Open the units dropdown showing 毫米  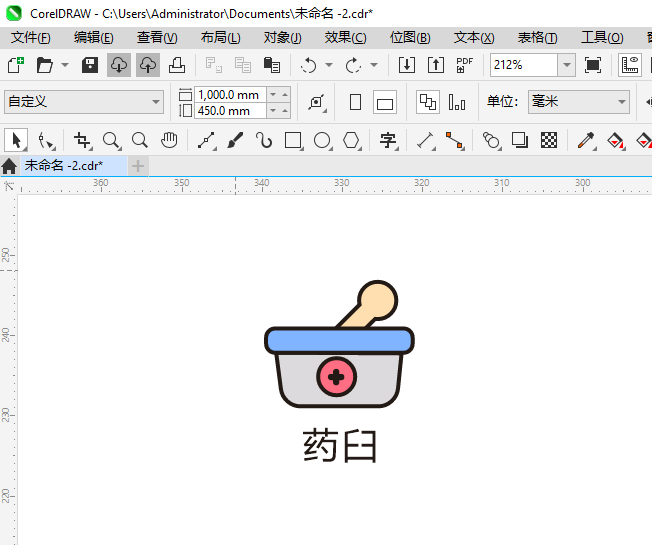579,102
